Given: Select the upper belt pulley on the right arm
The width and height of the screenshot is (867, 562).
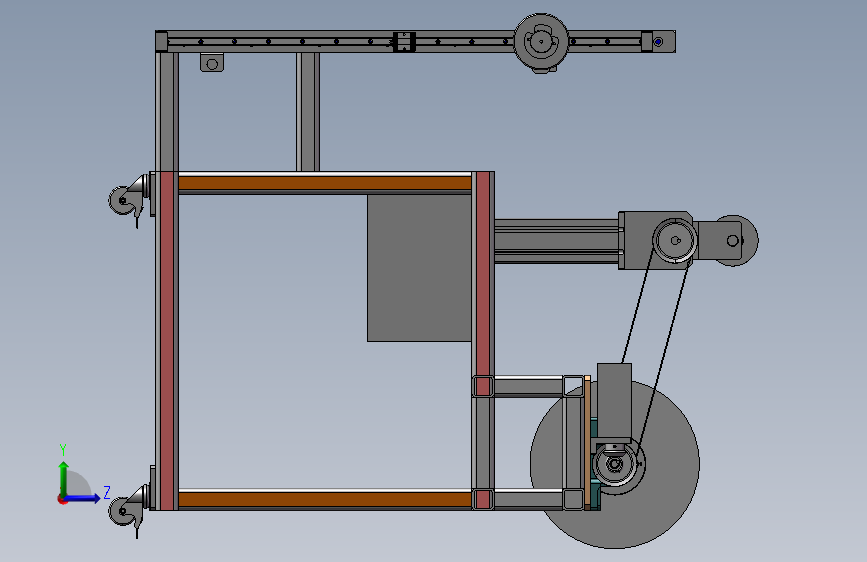Looking at the screenshot, I should (x=675, y=241).
